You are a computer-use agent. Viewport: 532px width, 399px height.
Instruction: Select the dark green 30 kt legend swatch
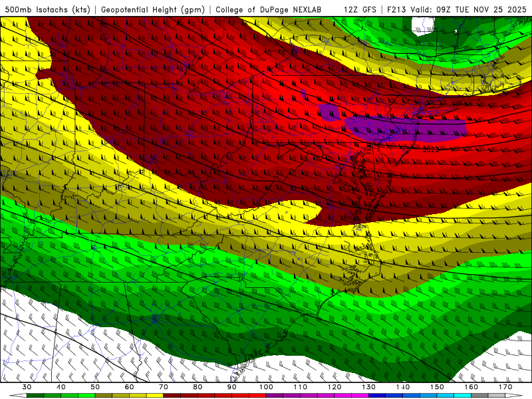(x=35, y=396)
